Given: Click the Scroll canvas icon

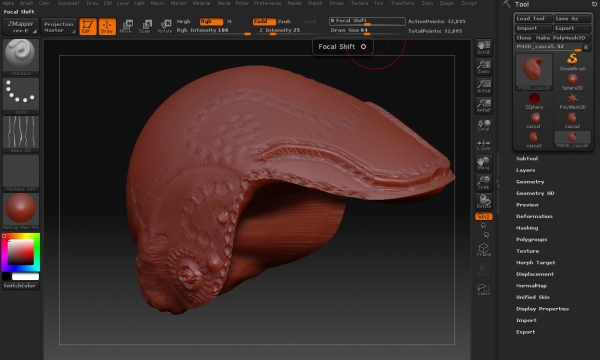Looking at the screenshot, I should coord(484,47).
